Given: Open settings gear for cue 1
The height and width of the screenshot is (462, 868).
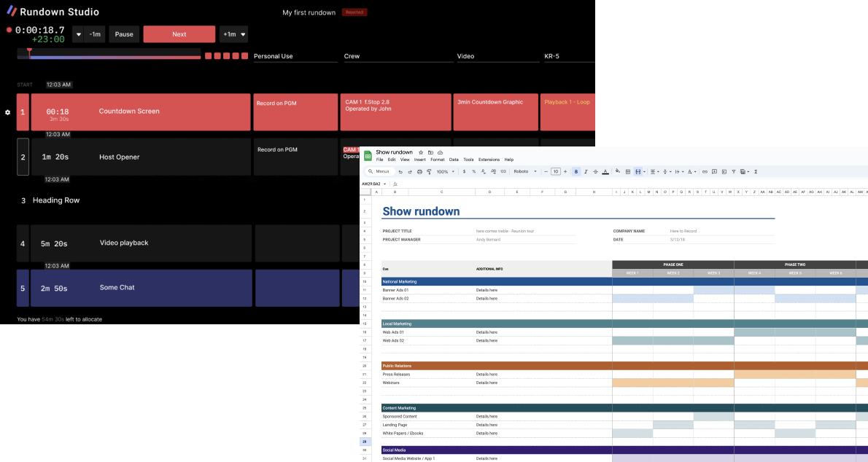Looking at the screenshot, I should (x=8, y=112).
